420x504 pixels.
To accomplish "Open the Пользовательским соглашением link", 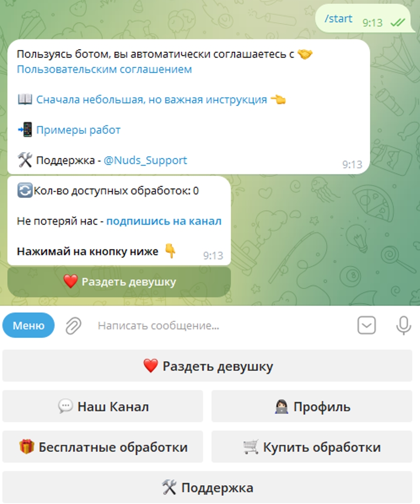I will 104,69.
